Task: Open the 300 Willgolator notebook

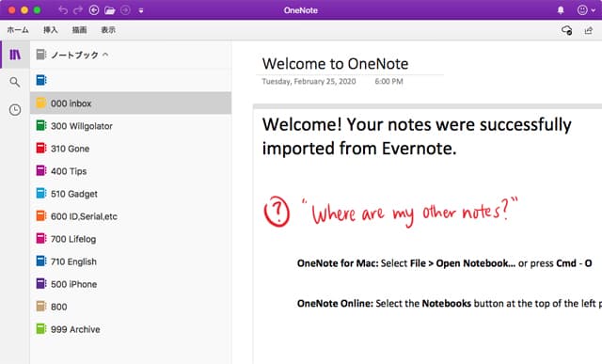Action: coord(131,126)
